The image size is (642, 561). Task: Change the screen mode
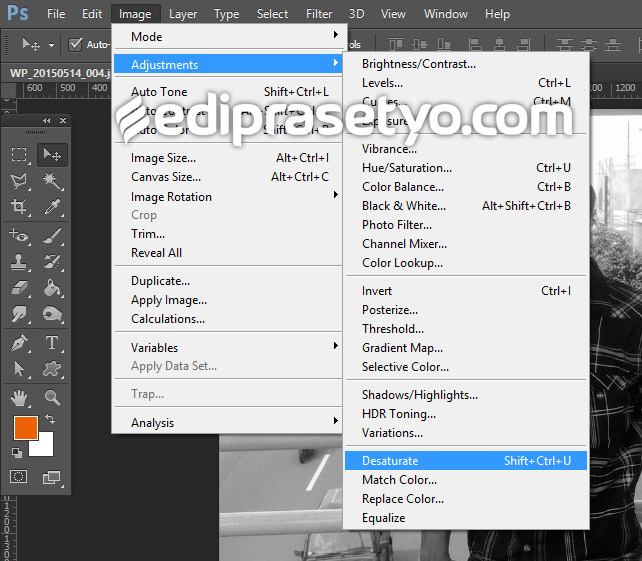point(52,477)
